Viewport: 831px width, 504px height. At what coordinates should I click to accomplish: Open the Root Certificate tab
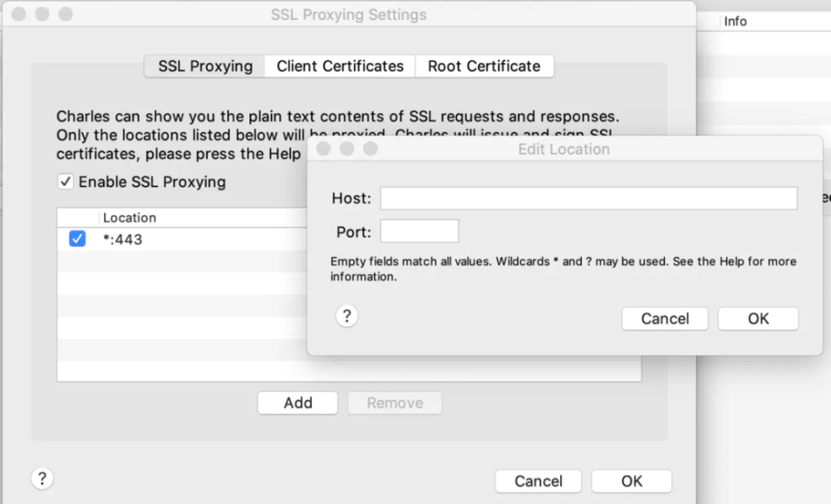click(x=484, y=66)
